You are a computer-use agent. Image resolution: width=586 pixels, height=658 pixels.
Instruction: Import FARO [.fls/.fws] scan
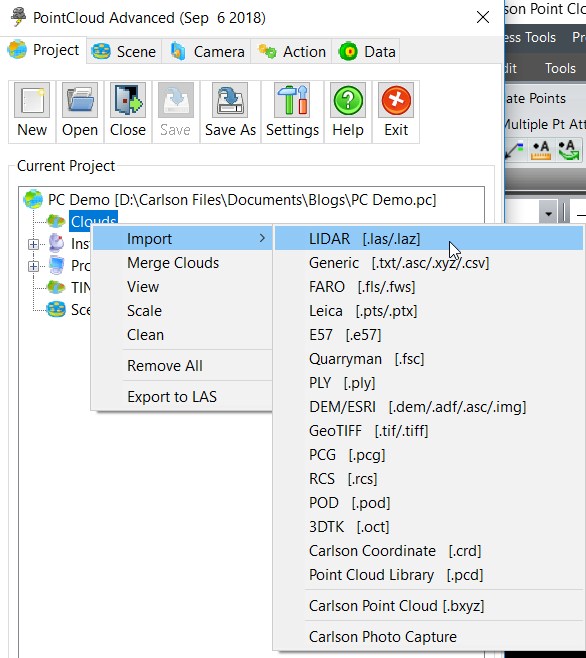coord(429,287)
